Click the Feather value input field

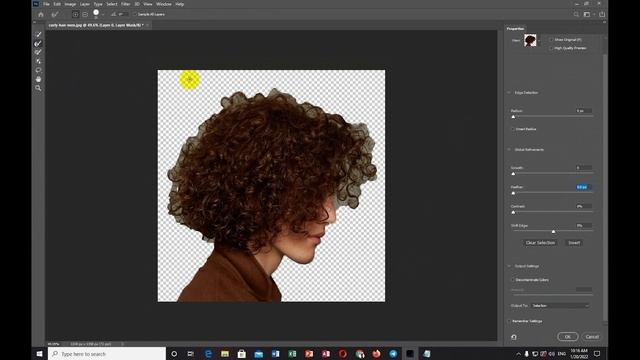(584, 187)
